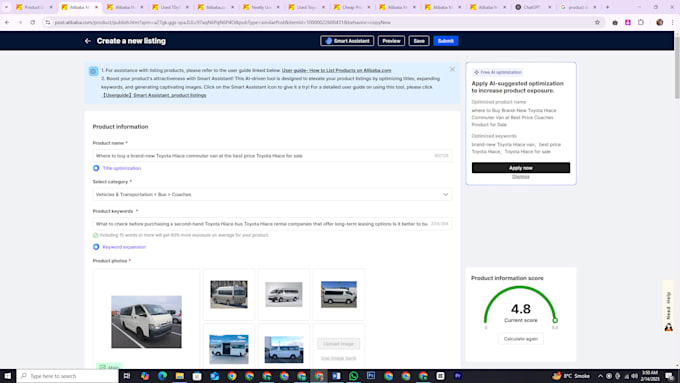Click the Keyword expansion icon
The image size is (680, 383).
[96, 247]
